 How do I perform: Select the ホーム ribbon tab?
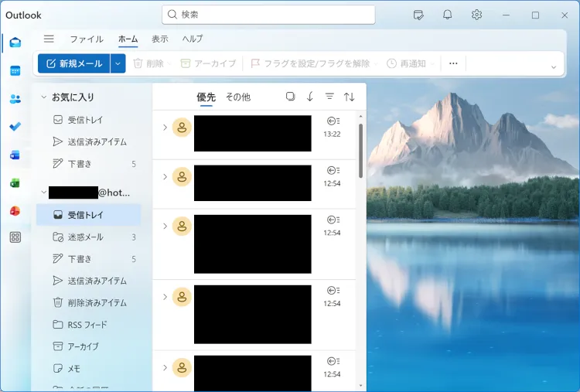[x=128, y=39]
